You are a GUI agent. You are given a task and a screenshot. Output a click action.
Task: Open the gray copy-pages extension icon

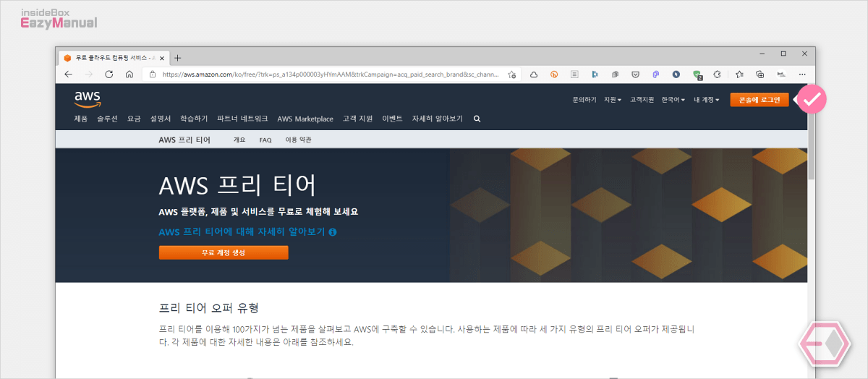pyautogui.click(x=615, y=74)
